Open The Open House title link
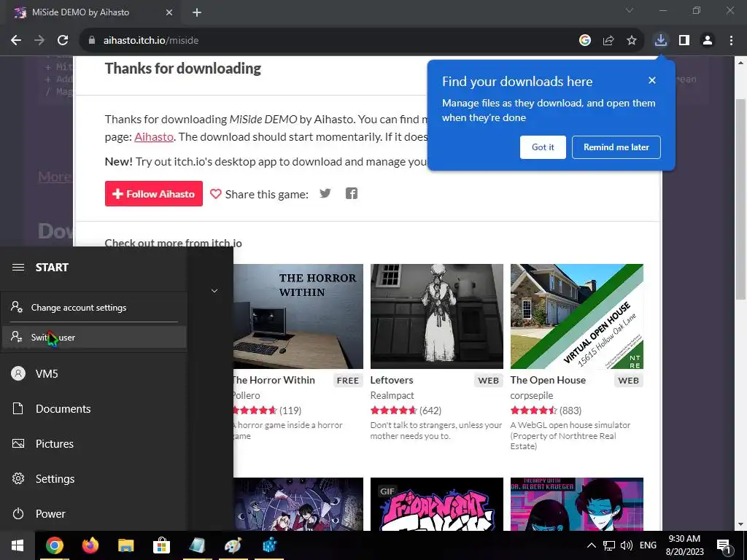 coord(548,380)
